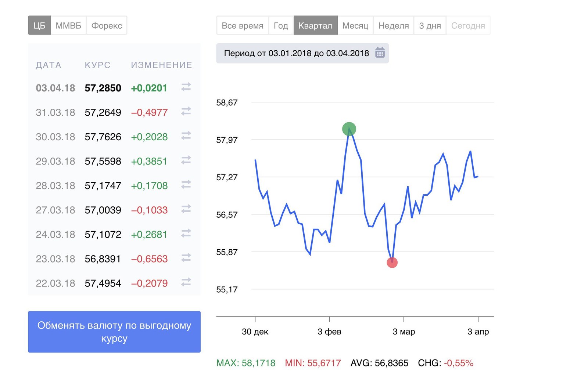
Task: Select the Квартал time range
Action: [315, 25]
